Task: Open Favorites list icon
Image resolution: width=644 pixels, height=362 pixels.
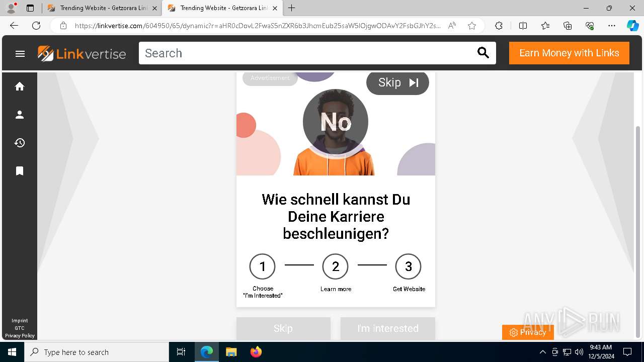Action: click(545, 26)
